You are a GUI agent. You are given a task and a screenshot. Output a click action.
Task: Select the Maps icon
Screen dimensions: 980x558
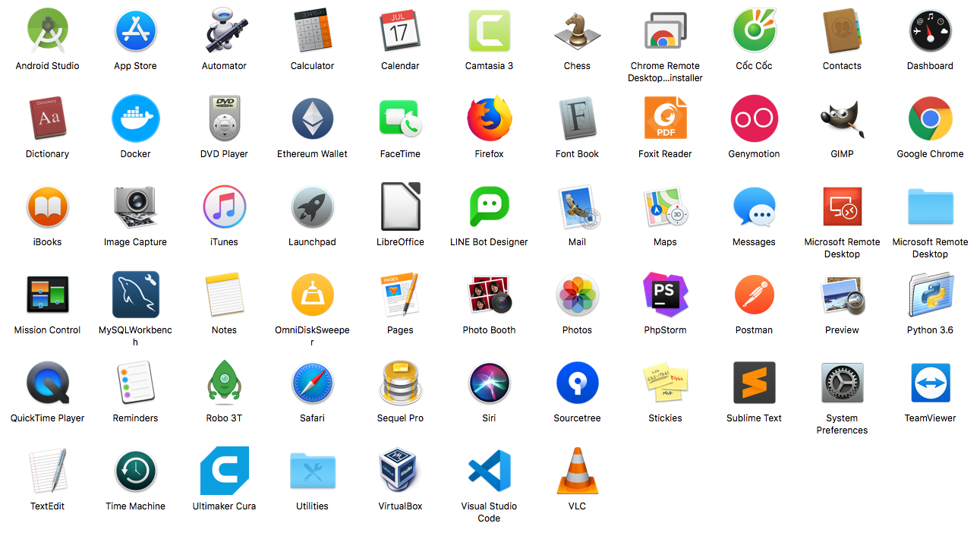click(665, 206)
